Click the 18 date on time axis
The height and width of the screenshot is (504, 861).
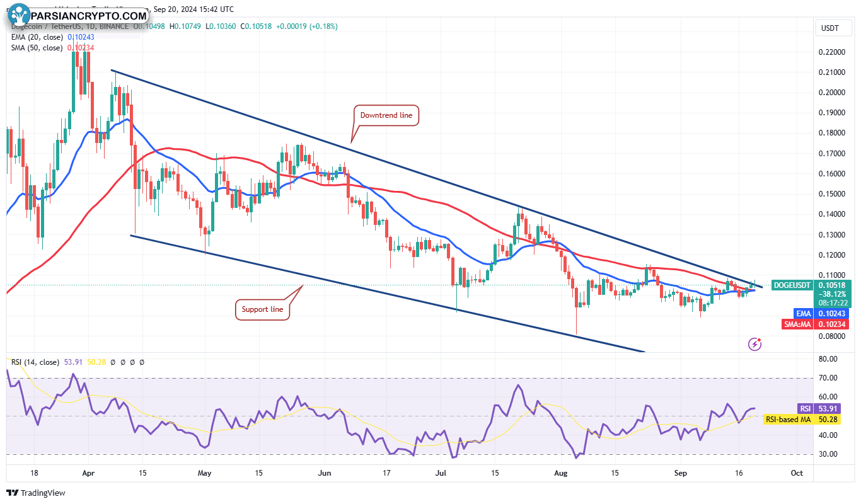pos(34,473)
